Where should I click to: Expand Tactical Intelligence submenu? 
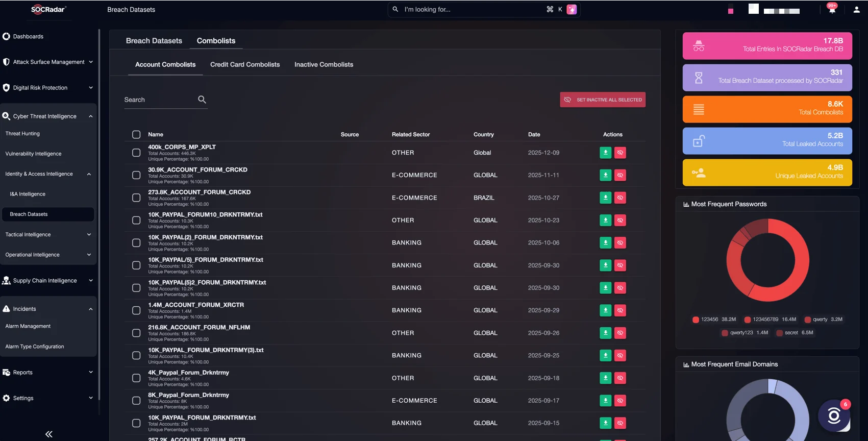[x=48, y=234]
